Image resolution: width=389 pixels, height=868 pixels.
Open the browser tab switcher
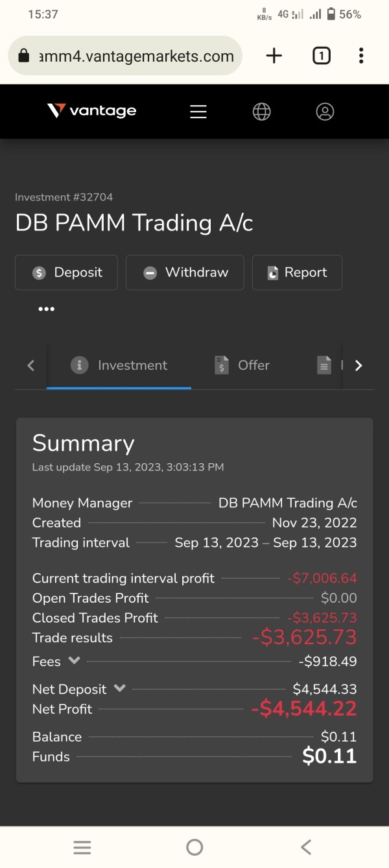pos(321,56)
